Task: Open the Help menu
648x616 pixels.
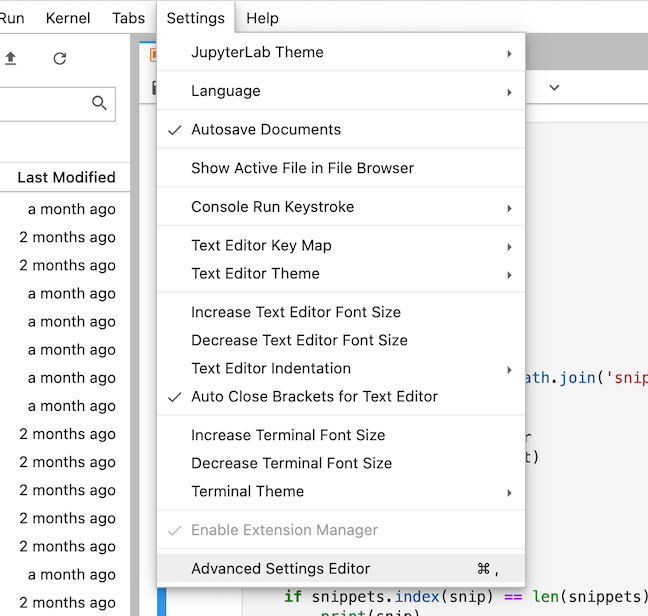Action: pyautogui.click(x=262, y=18)
